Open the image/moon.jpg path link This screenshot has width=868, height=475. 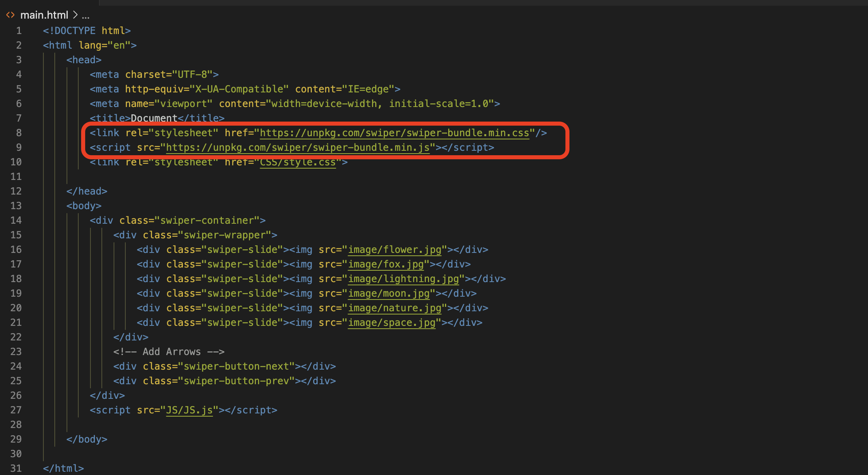point(389,293)
